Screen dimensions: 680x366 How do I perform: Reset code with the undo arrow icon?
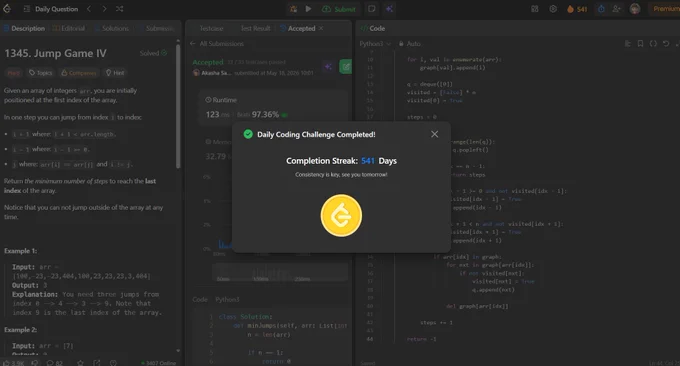666,44
